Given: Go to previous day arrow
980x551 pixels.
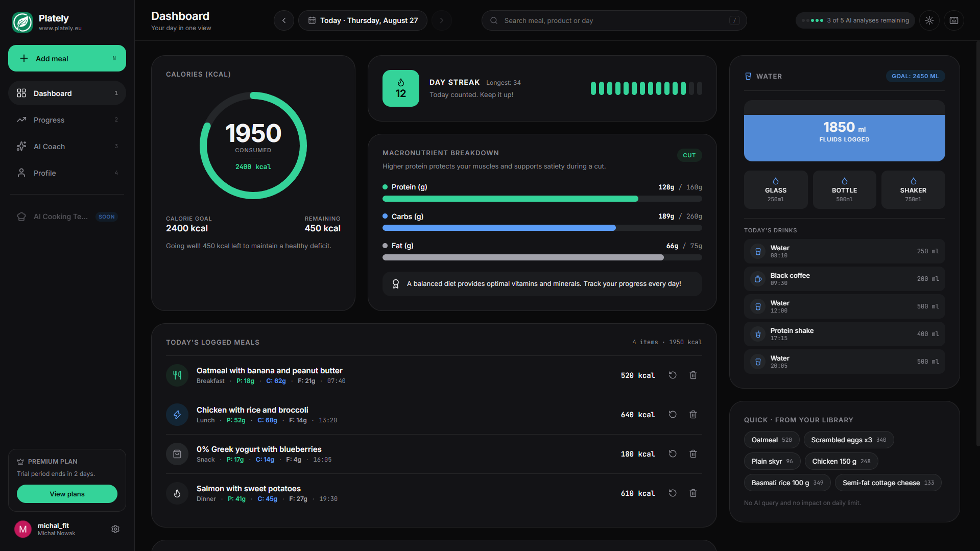Looking at the screenshot, I should click(x=284, y=20).
